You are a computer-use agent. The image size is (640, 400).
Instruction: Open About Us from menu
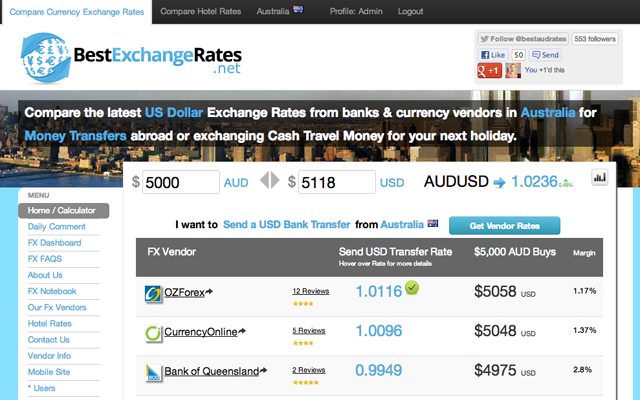[x=45, y=275]
